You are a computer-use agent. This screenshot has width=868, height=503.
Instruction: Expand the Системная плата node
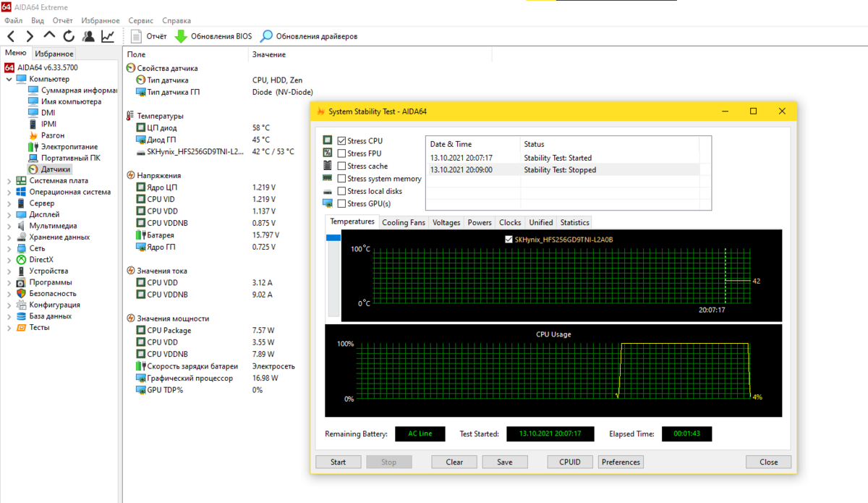point(9,181)
